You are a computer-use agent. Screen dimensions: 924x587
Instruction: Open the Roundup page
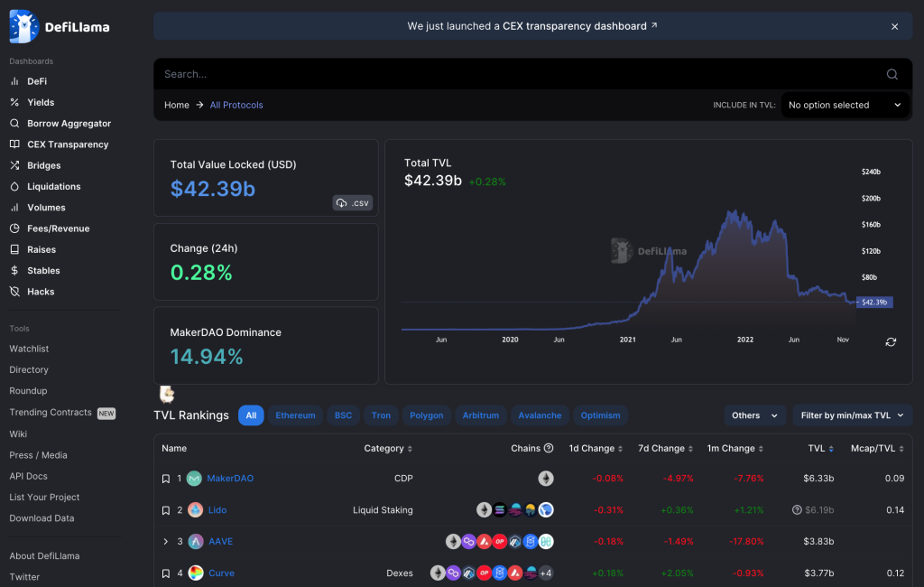click(x=28, y=390)
